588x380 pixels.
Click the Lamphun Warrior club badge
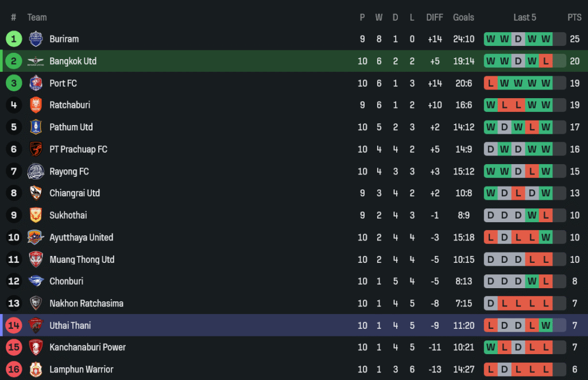(36, 370)
